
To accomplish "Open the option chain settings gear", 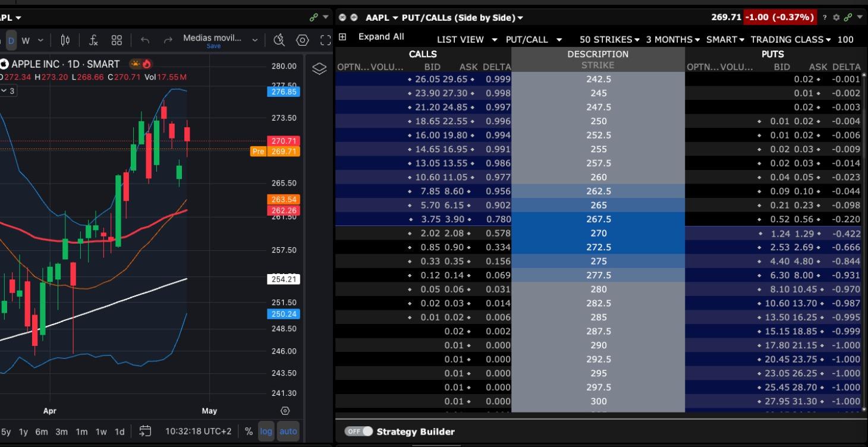I will tap(836, 18).
